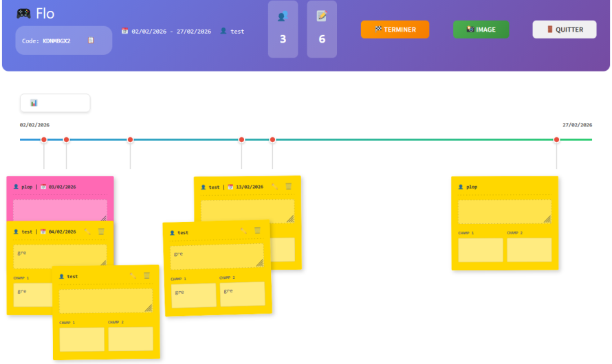
Task: Click the QUITTER button
Action: tap(564, 30)
